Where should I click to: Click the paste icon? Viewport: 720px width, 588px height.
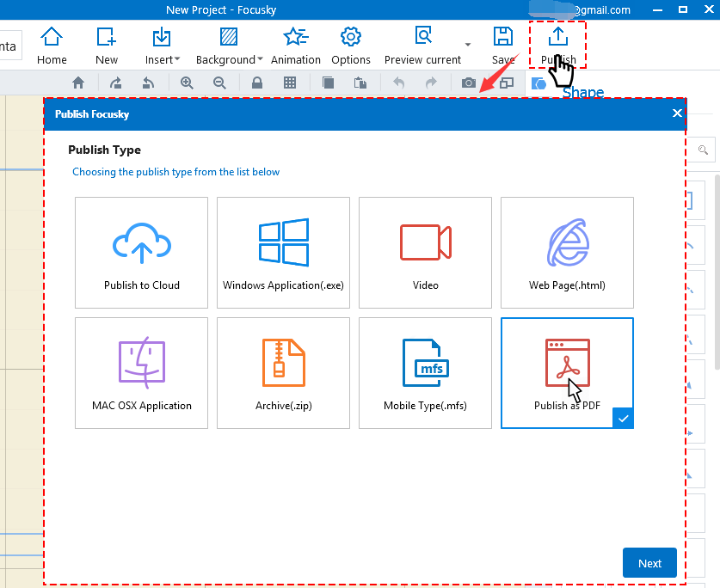click(360, 83)
